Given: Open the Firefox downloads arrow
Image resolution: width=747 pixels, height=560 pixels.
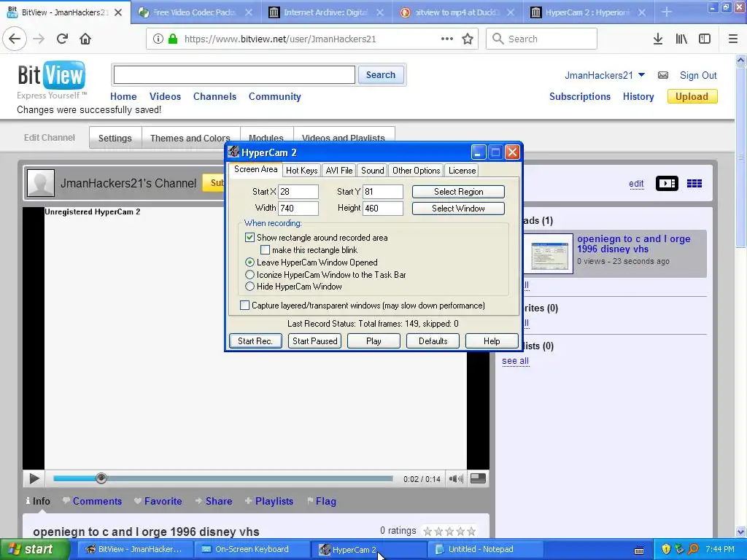Looking at the screenshot, I should pyautogui.click(x=658, y=39).
